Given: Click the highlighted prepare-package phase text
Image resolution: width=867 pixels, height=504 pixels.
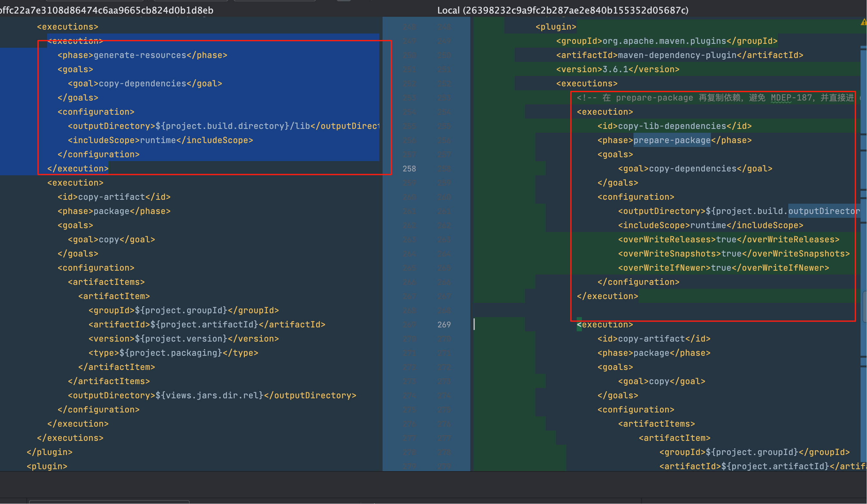Looking at the screenshot, I should click(x=672, y=141).
